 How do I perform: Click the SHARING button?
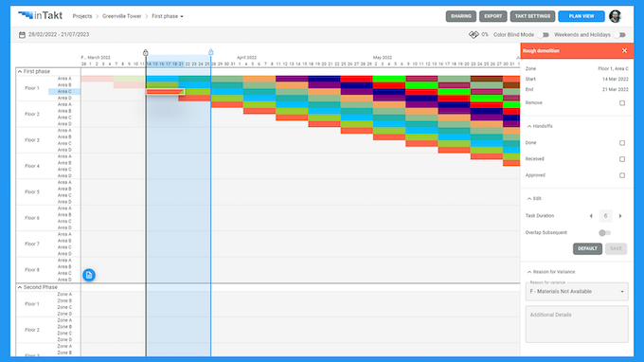pos(461,16)
